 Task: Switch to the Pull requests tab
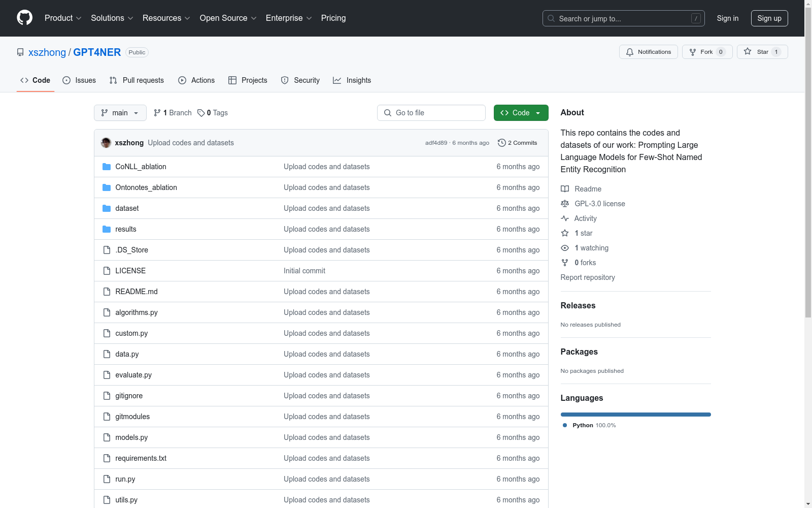[137, 80]
